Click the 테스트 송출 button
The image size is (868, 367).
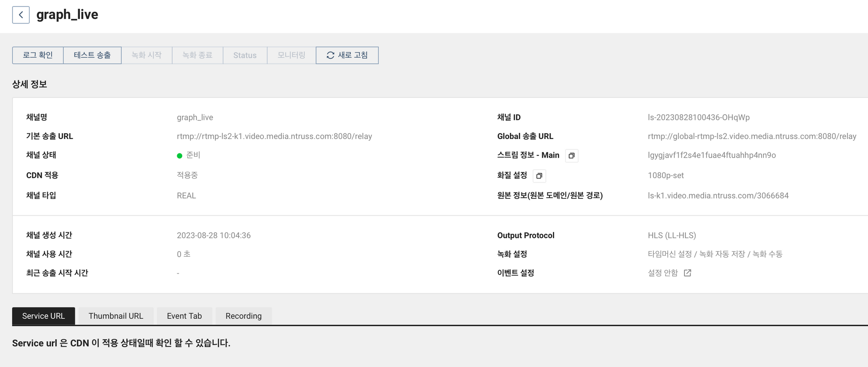[x=92, y=55]
